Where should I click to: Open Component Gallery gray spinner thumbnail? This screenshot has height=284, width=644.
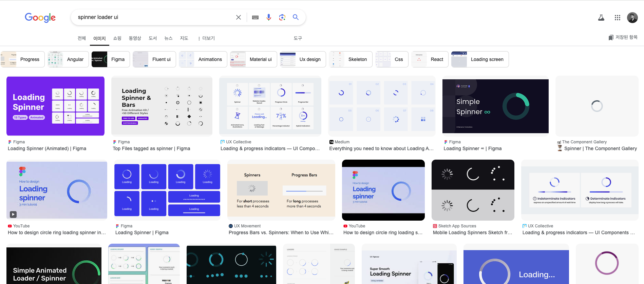[597, 106]
